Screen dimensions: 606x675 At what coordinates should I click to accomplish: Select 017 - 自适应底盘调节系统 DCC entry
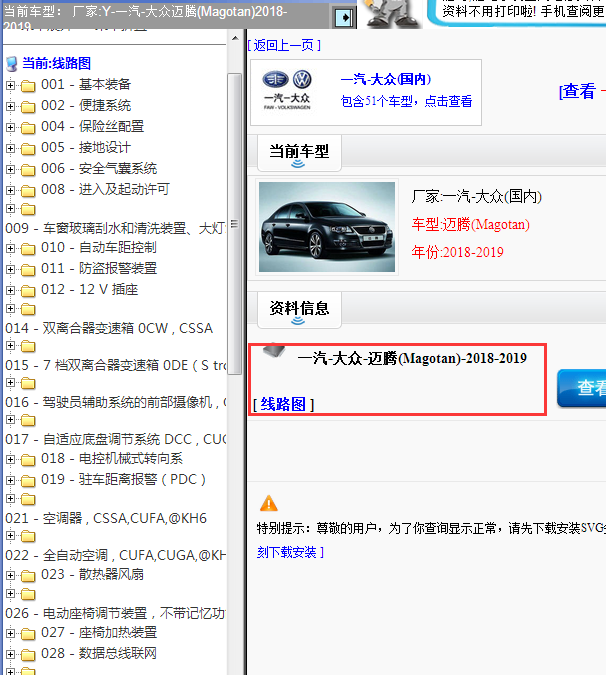point(115,440)
